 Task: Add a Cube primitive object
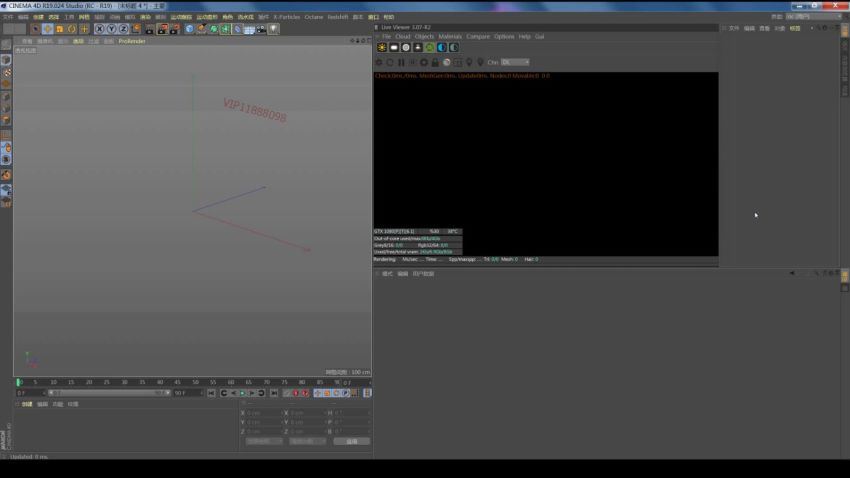point(189,29)
